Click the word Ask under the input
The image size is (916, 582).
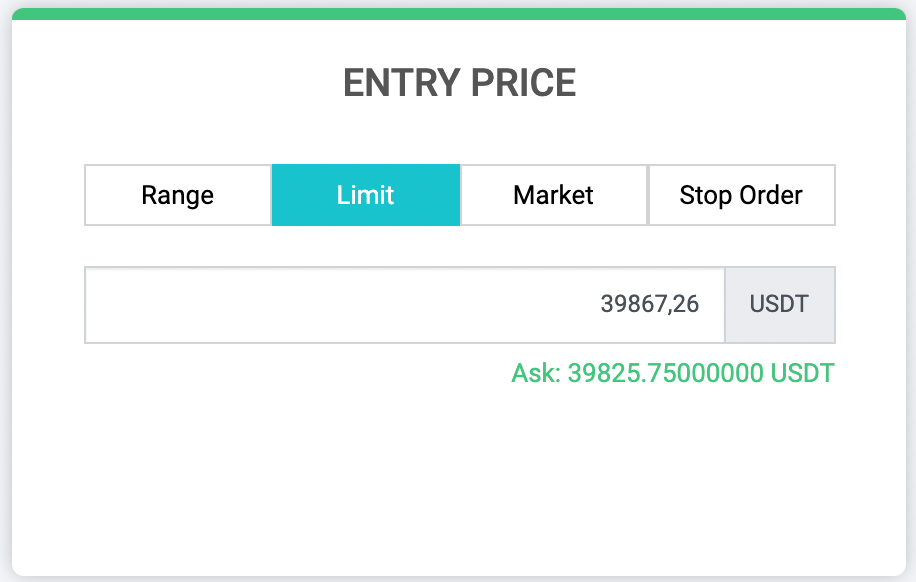click(536, 373)
